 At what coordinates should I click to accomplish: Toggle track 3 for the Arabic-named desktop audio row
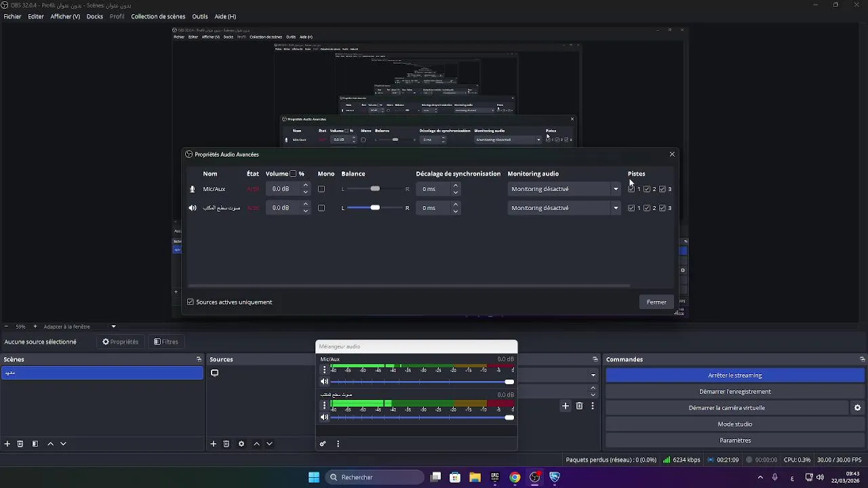coord(663,208)
